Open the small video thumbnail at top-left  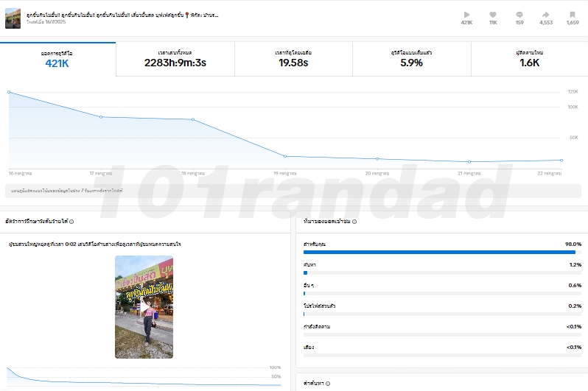click(13, 18)
